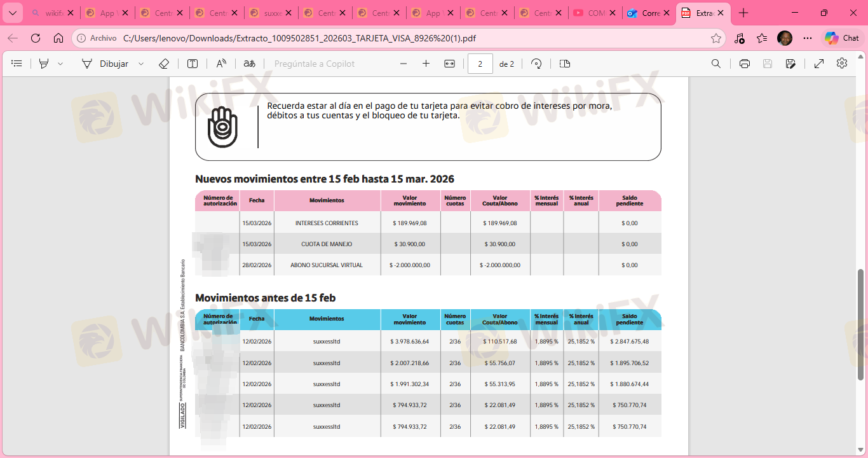Expand the highlighter options dropdown
The image size is (868, 458).
tap(60, 64)
